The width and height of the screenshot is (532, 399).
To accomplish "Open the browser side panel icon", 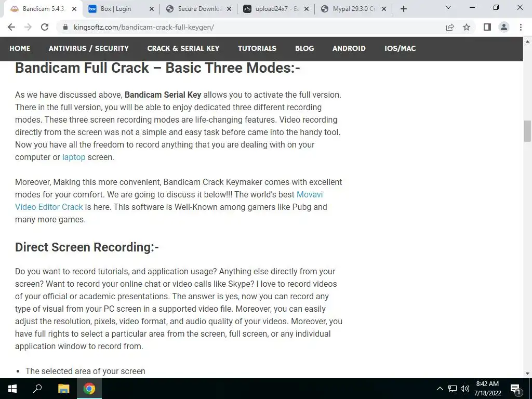I will (487, 27).
